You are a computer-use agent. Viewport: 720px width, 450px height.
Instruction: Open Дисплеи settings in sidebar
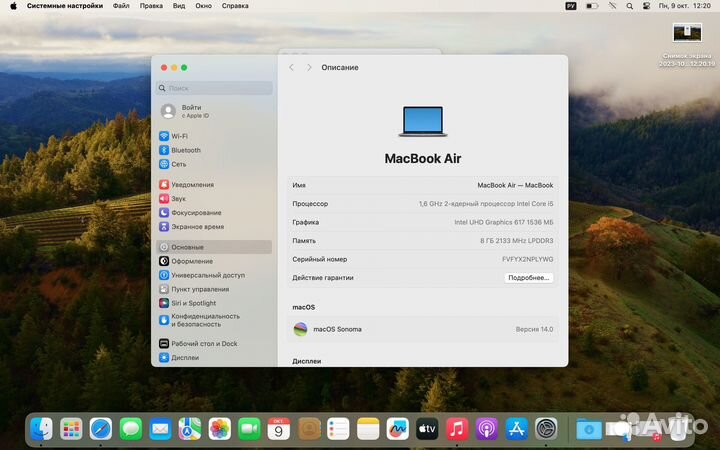tap(179, 357)
